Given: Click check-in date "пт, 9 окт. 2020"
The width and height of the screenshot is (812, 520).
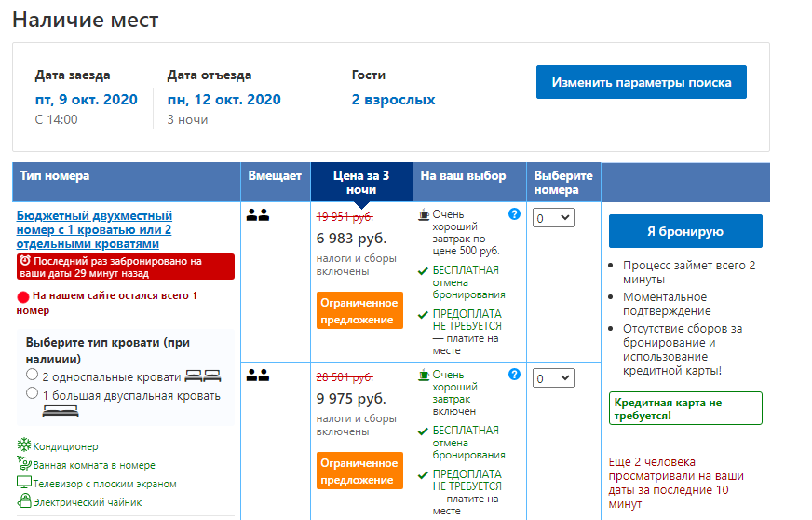Looking at the screenshot, I should coord(87,100).
